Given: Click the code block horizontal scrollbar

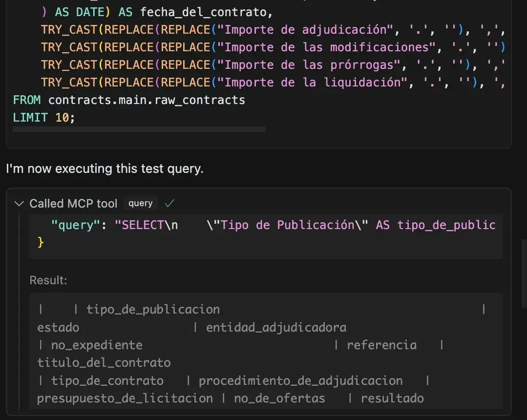Looking at the screenshot, I should click(x=139, y=129).
